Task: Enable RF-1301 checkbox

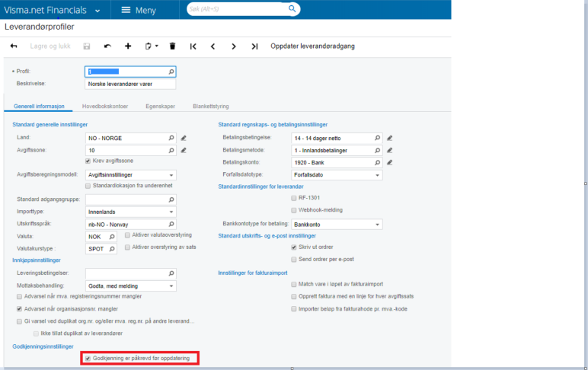Action: (x=294, y=198)
